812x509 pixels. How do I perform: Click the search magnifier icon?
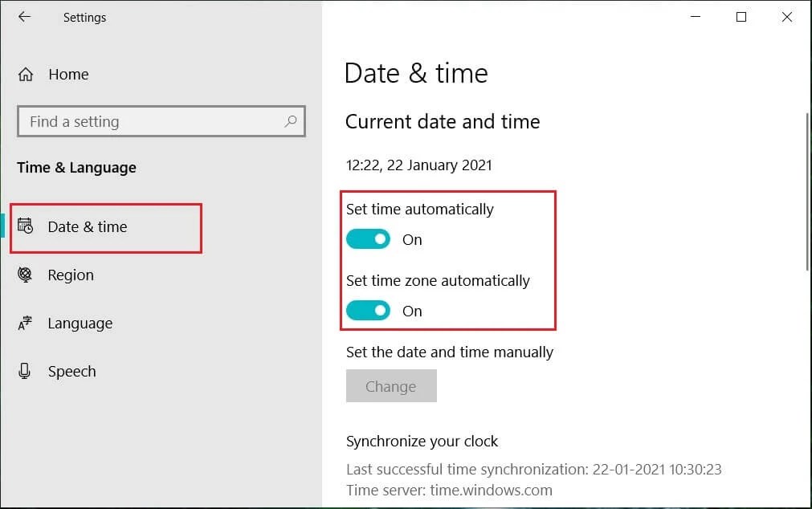click(x=291, y=121)
